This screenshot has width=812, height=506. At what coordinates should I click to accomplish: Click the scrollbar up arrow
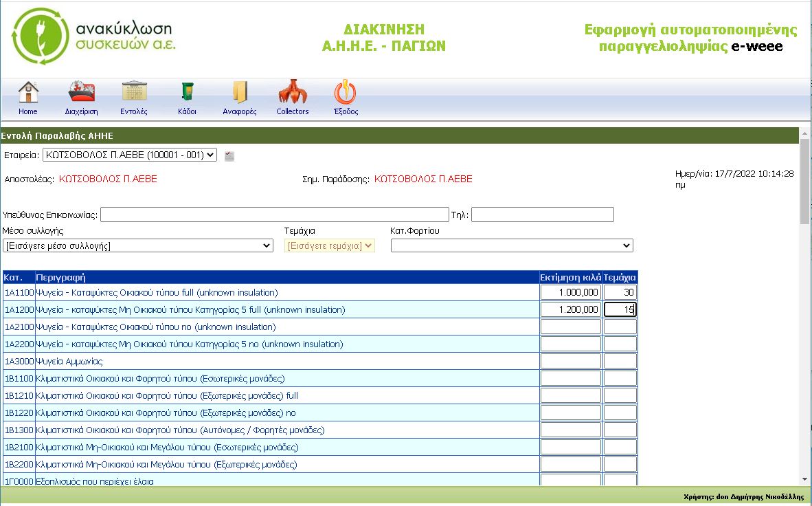(804, 133)
